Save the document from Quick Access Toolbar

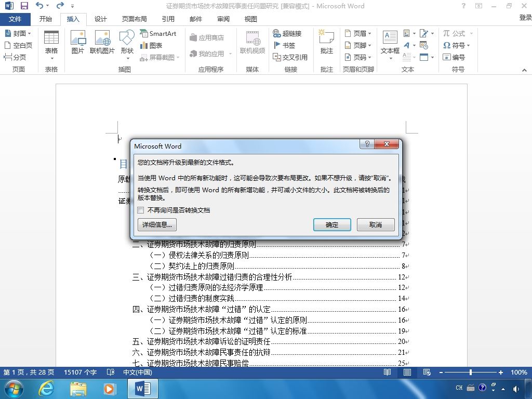click(x=24, y=6)
